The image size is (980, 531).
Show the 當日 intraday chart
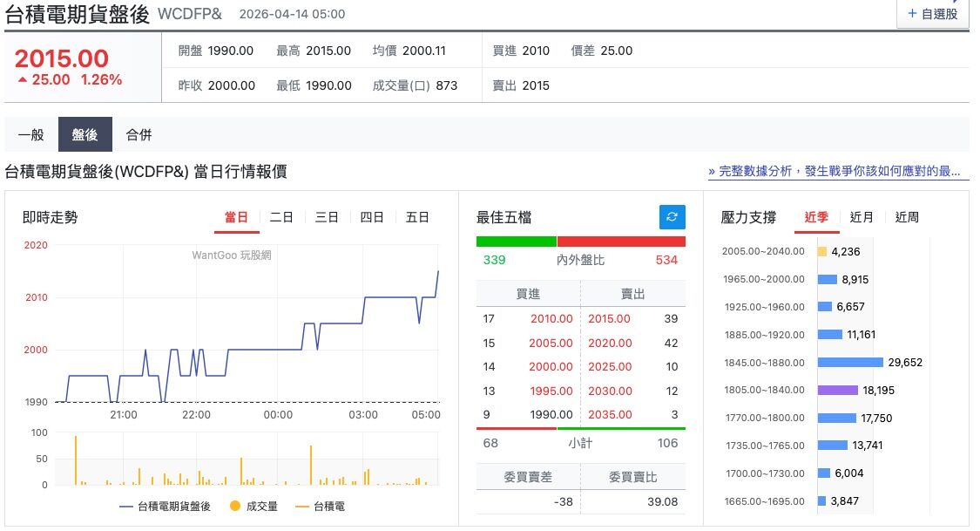[x=236, y=218]
